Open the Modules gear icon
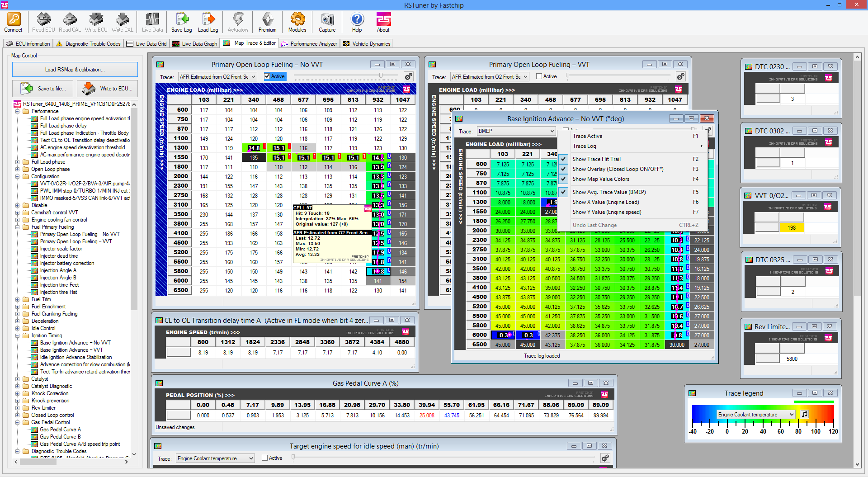Screen dimensions: 868x477 pos(297,23)
